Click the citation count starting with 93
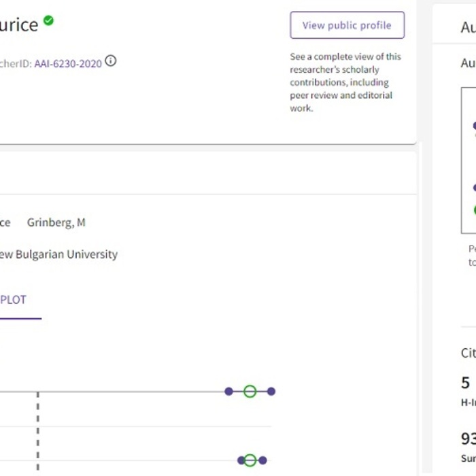The image size is (476, 476). coord(468,439)
